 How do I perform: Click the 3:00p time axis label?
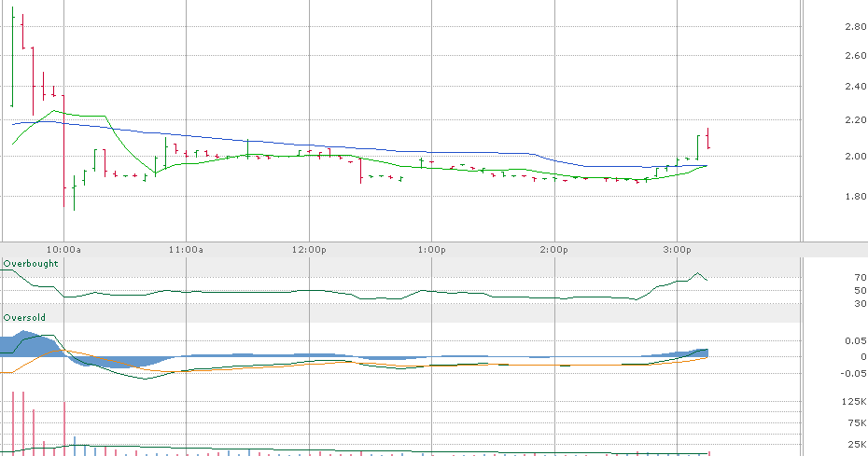coord(677,250)
